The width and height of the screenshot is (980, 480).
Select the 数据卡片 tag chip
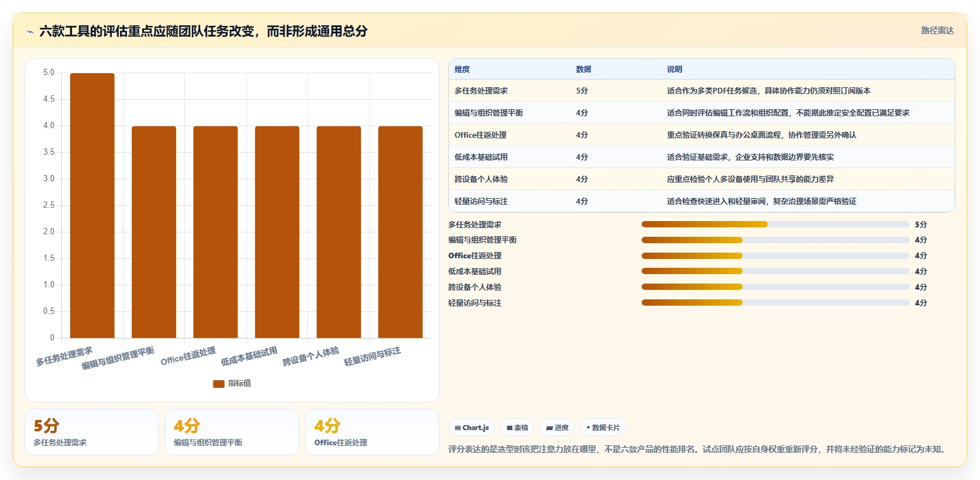tap(603, 428)
